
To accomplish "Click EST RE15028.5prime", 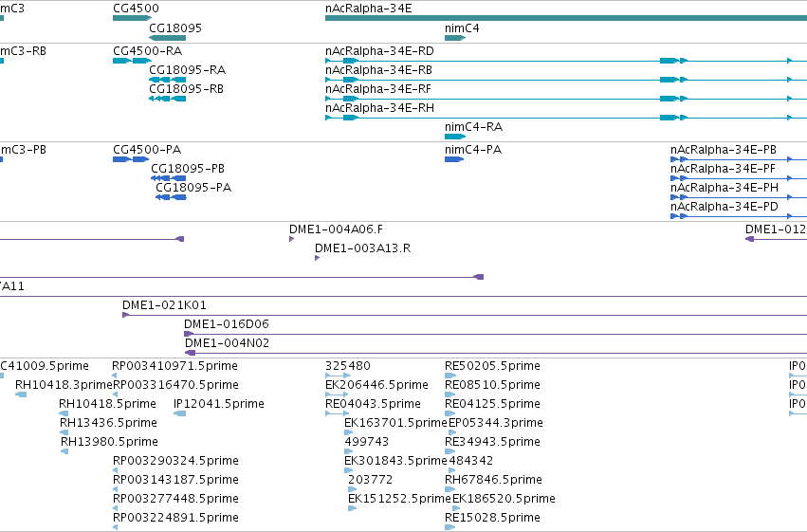I will [450, 527].
